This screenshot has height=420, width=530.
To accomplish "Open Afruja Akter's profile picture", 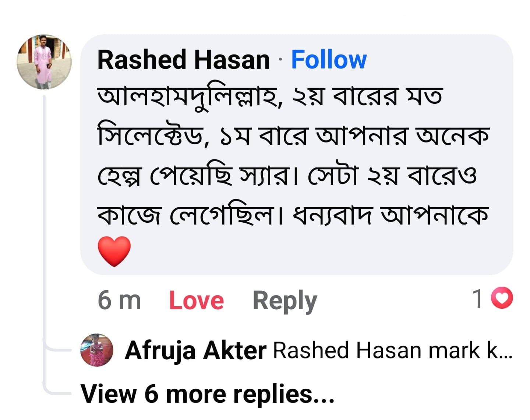I will (x=97, y=350).
